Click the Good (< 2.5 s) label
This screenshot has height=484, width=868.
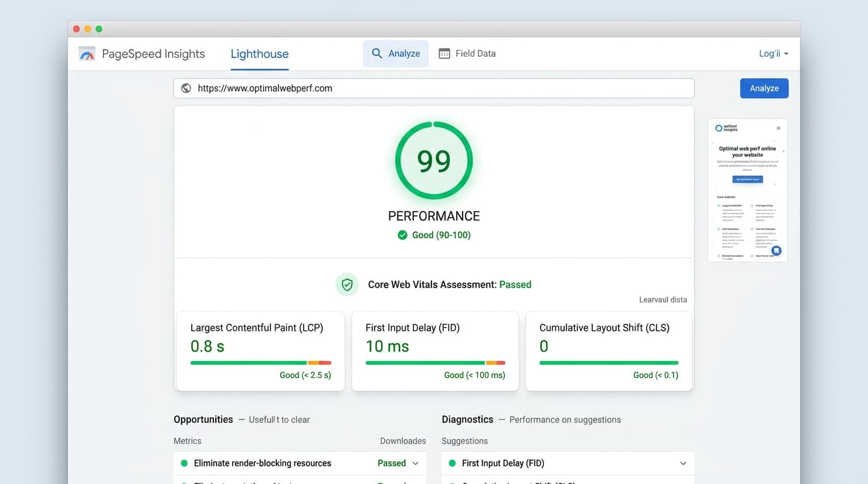pos(305,375)
